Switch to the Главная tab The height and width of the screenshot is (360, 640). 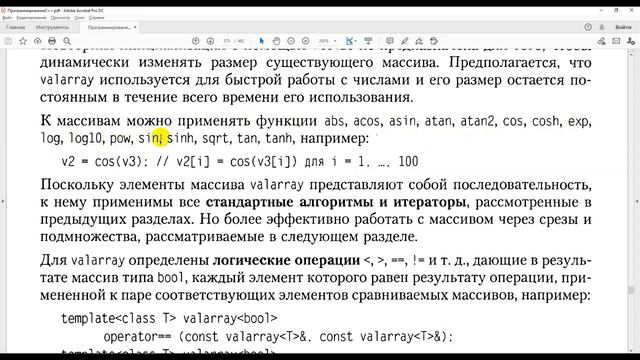click(x=16, y=27)
